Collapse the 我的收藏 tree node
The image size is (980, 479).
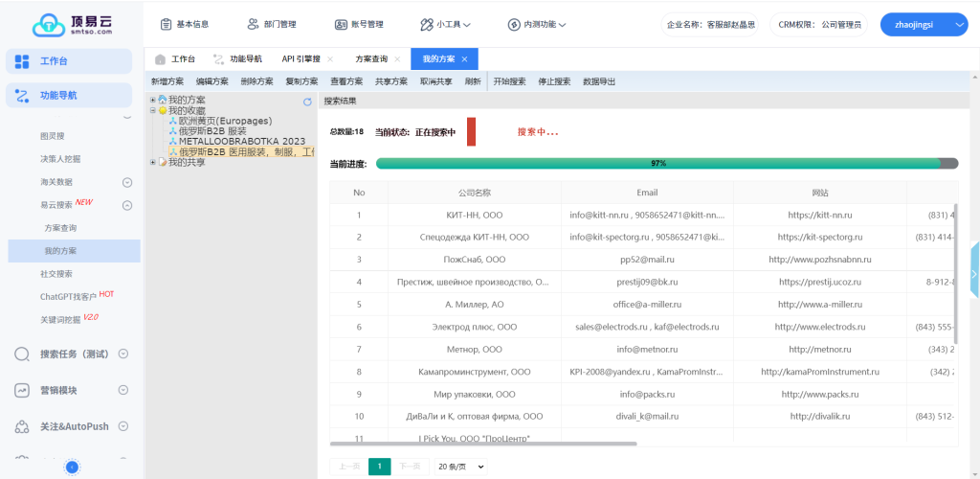[x=153, y=110]
